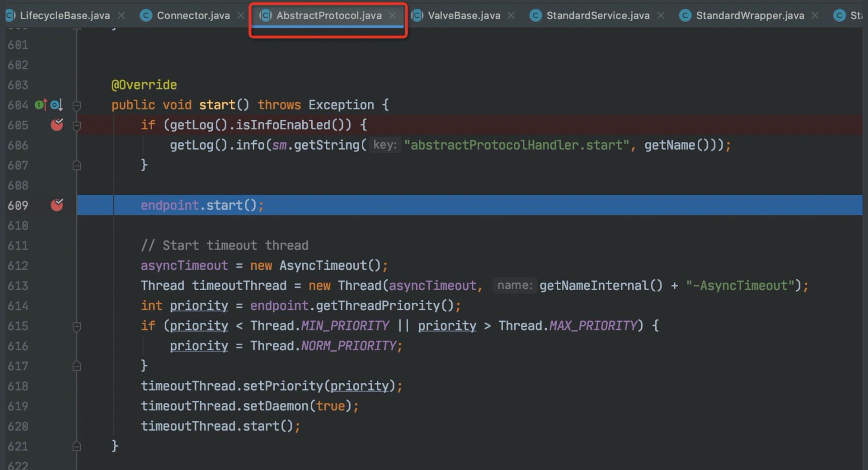868x470 pixels.
Task: Click line number 609 in the gutter
Action: click(18, 205)
